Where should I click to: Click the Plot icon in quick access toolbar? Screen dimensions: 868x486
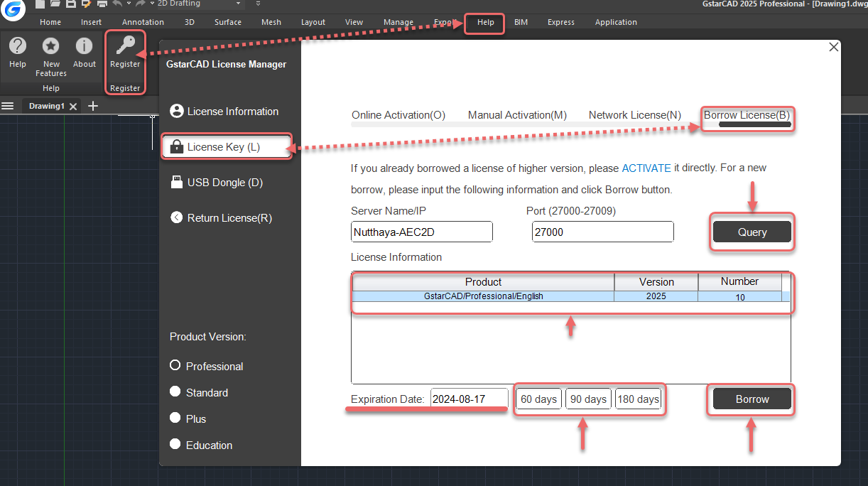[102, 5]
